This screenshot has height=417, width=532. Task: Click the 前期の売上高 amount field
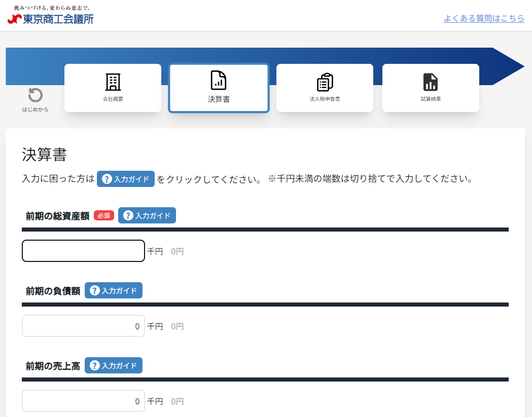pos(84,401)
